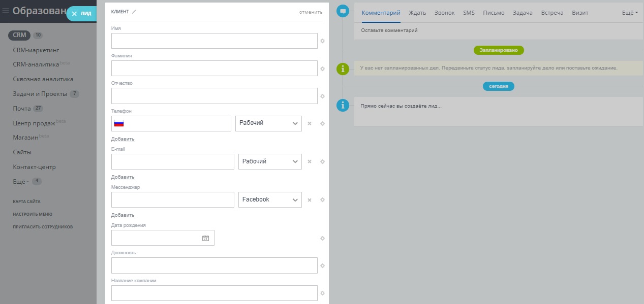Image resolution: width=644 pixels, height=304 pixels.
Task: Open the e-mail type dropdown Рабочий
Action: coord(270,161)
